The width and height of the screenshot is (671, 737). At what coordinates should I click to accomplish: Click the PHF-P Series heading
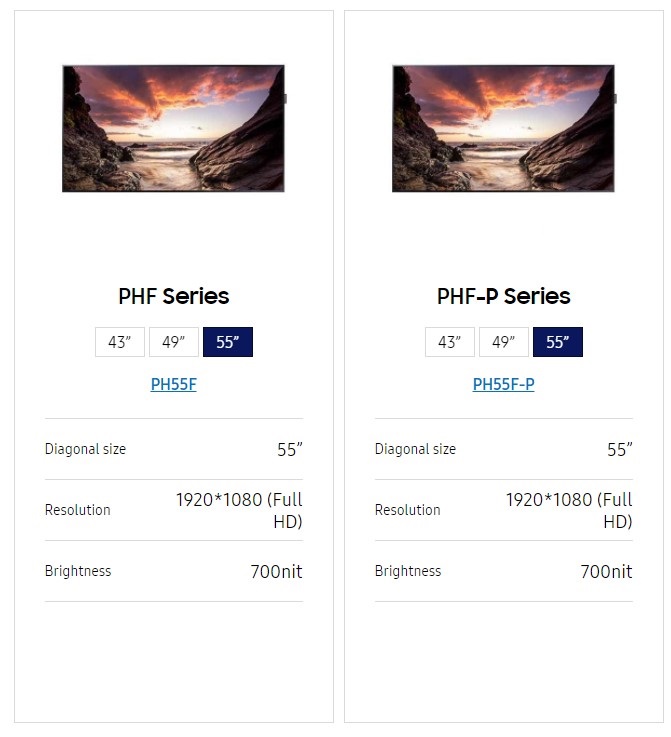coord(504,296)
